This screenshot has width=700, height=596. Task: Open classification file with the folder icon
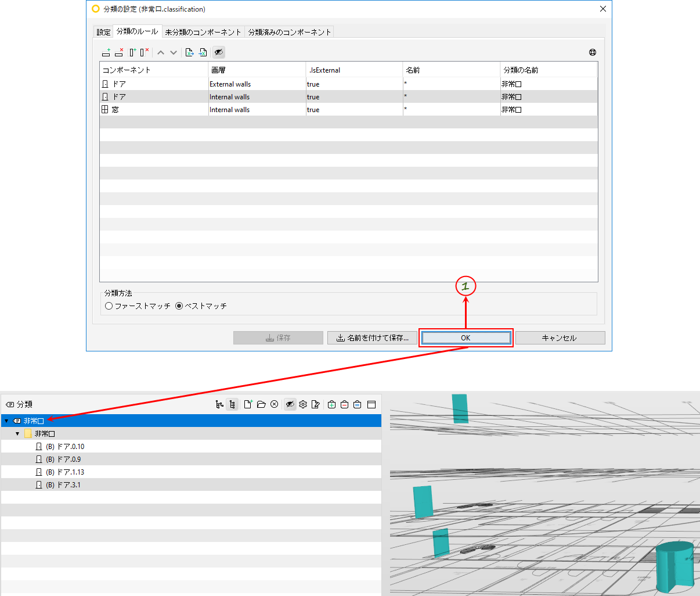261,404
